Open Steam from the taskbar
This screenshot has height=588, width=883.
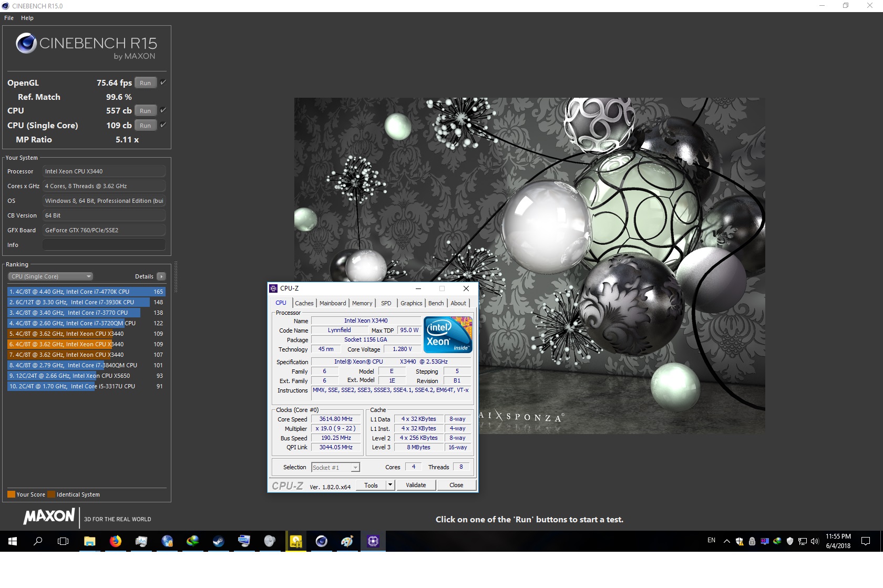click(218, 541)
